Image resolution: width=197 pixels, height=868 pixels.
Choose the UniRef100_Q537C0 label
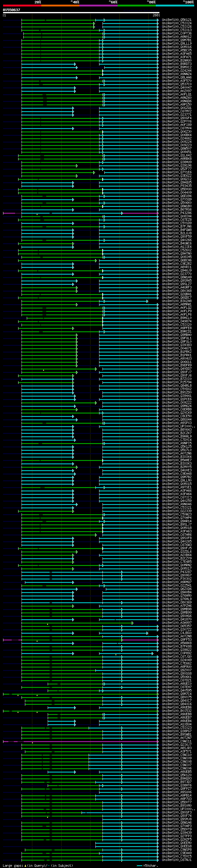coord(176,84)
